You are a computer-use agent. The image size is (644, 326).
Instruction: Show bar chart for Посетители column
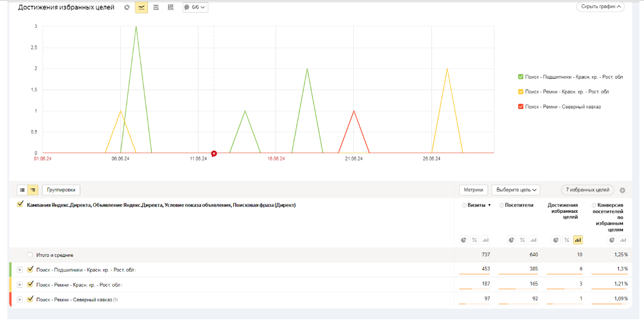[533, 240]
